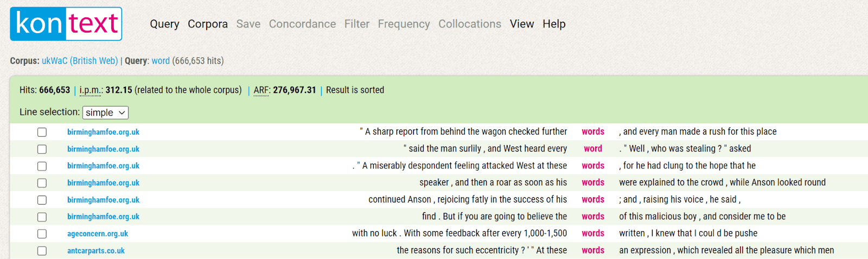Click the ukWaC (British Web) corpus link
The width and height of the screenshot is (868, 259).
point(80,61)
